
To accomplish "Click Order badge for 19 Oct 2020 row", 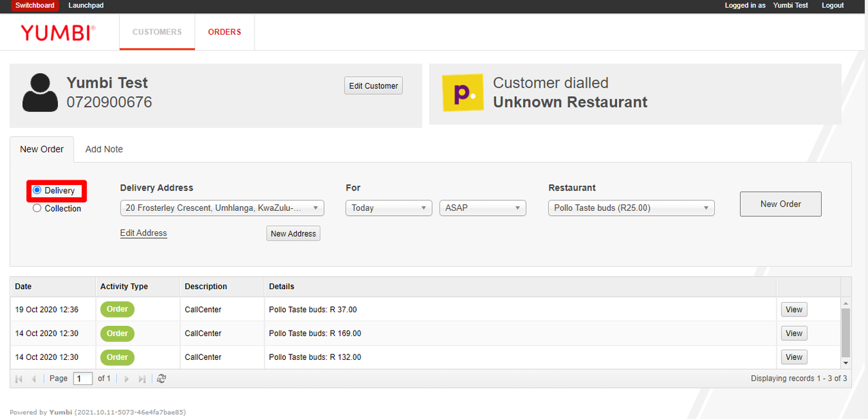I will 118,309.
